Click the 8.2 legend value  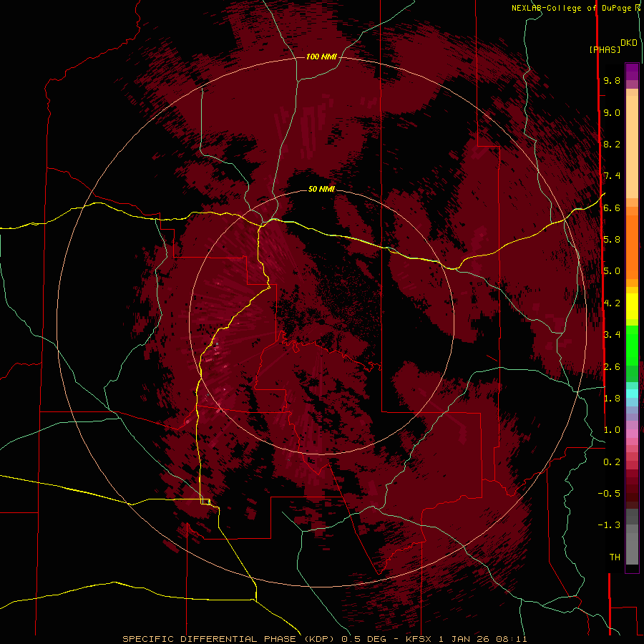pos(612,144)
